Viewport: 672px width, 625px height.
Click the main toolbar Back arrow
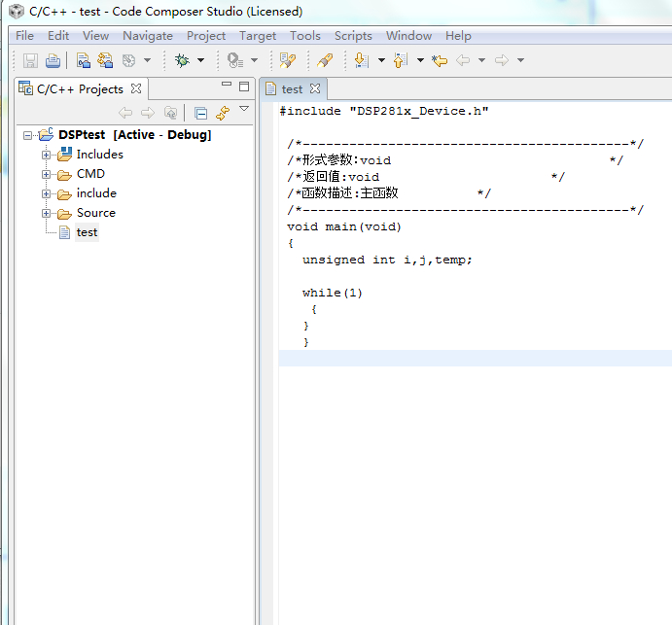click(463, 60)
